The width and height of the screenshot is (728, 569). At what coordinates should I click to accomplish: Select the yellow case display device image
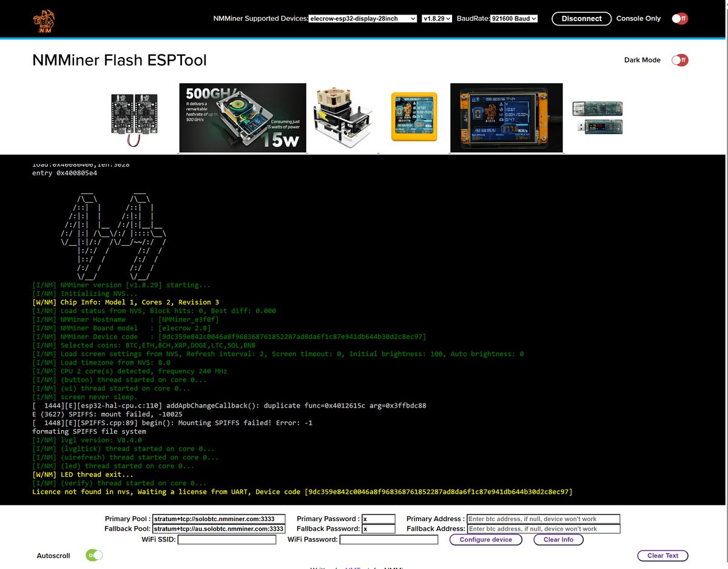tap(414, 116)
